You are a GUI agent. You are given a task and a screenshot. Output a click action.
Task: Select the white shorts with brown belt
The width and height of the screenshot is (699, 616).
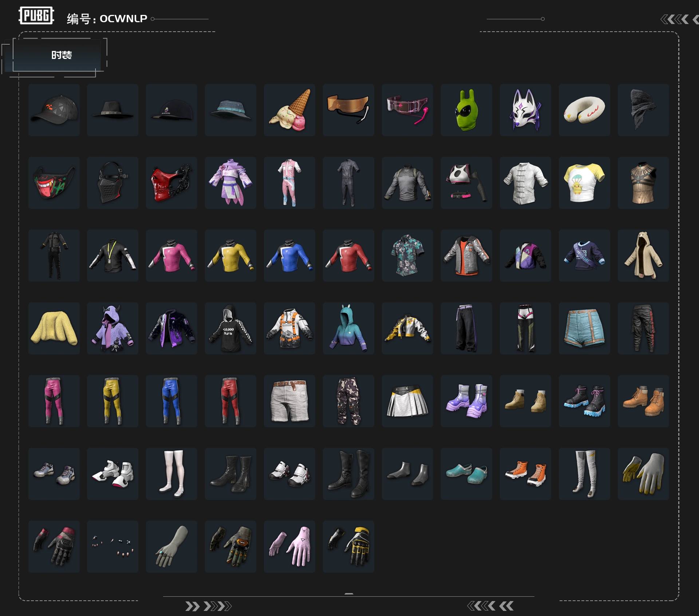[x=289, y=401]
